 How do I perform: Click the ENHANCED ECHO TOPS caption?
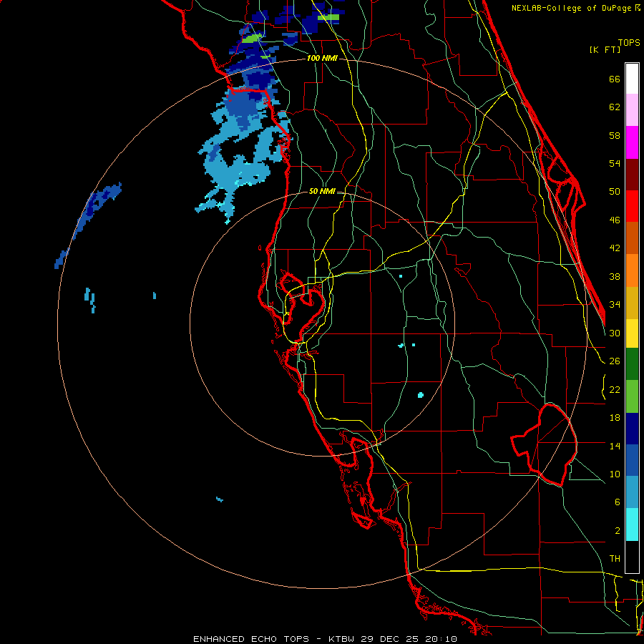(251, 639)
